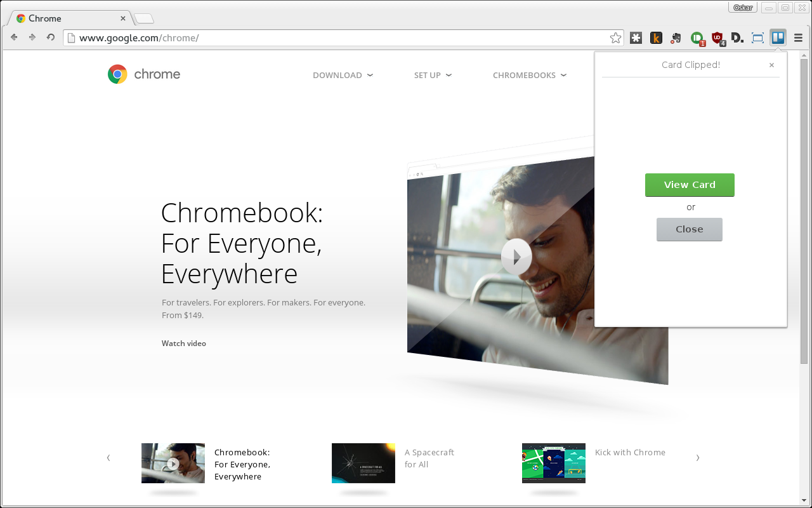Viewport: 812px width, 508px height.
Task: Click the Oskar profile button
Action: pos(743,8)
